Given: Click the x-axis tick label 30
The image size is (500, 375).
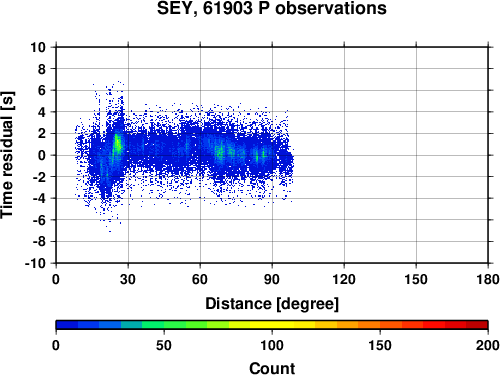Looking at the screenshot, I should 128,279.
